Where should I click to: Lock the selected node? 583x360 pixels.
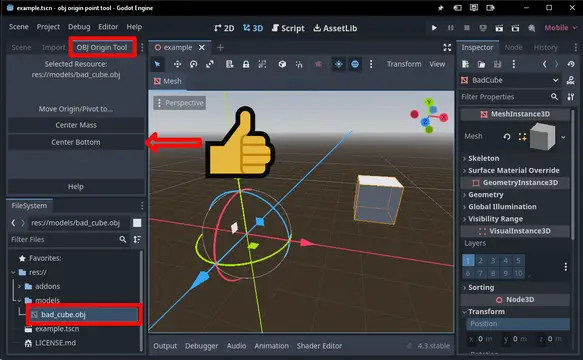coord(246,64)
